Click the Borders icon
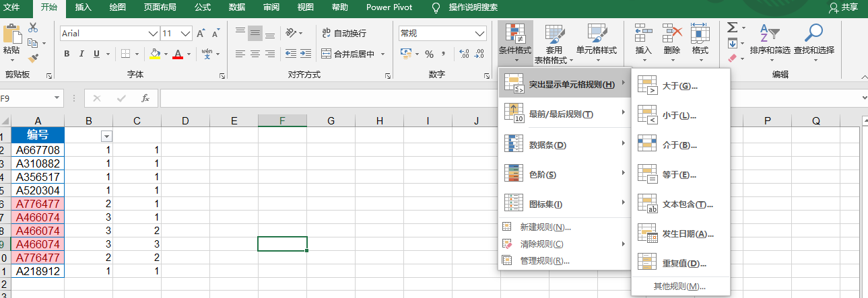The image size is (868, 298). (x=126, y=54)
